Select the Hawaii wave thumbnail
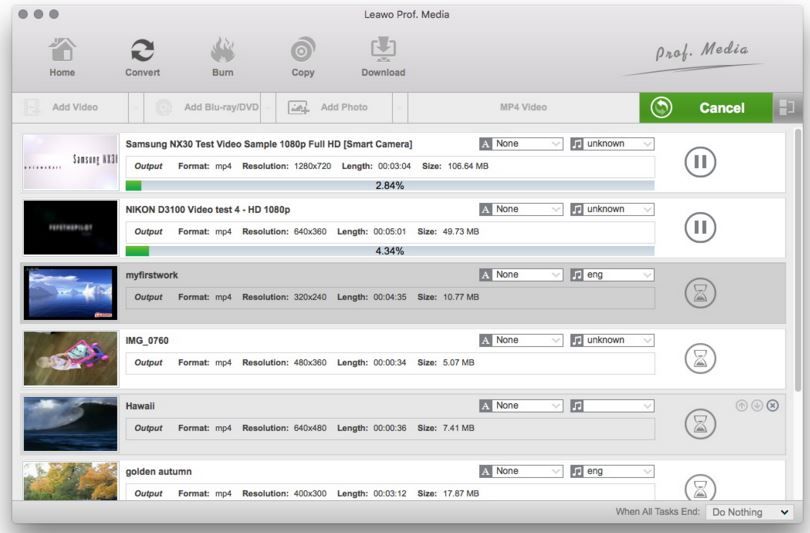The height and width of the screenshot is (533, 810). (71, 424)
